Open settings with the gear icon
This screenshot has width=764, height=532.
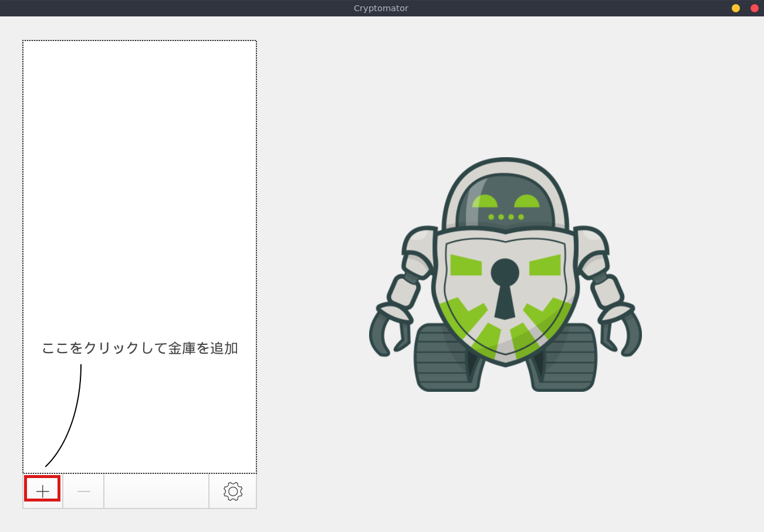(233, 491)
